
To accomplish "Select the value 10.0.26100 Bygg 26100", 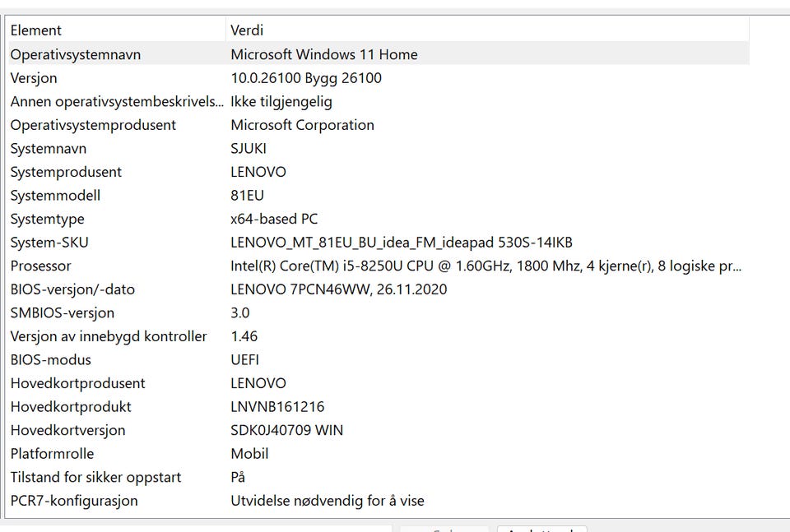I will click(306, 78).
